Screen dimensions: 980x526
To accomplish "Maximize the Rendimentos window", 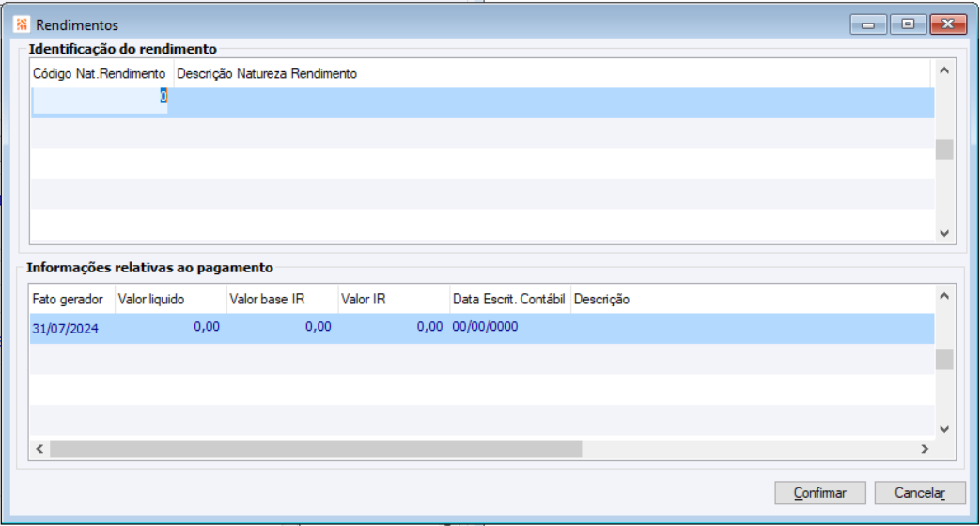I will click(x=908, y=24).
